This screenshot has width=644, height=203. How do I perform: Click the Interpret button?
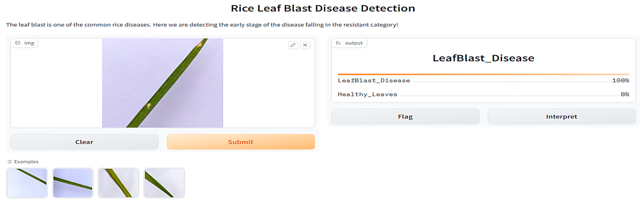561,117
